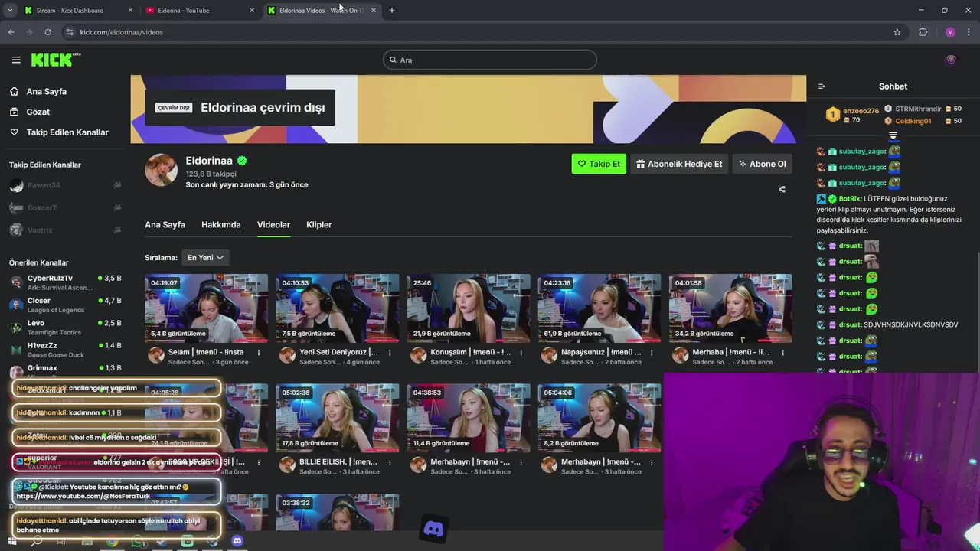This screenshot has width=980, height=551.
Task: Open a new browser tab
Action: click(x=392, y=10)
